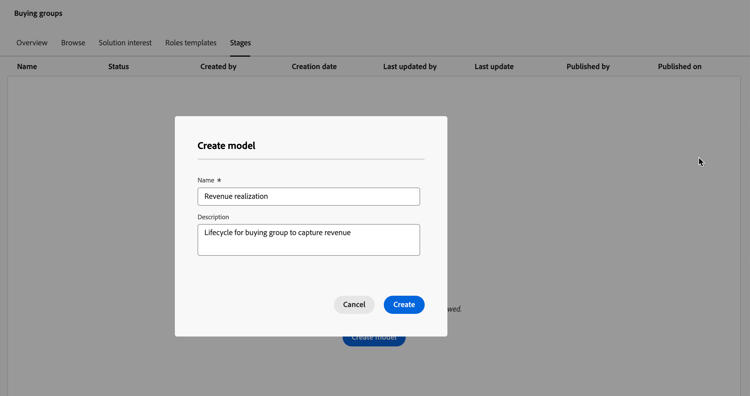The height and width of the screenshot is (396, 750).
Task: Click the Published by column header
Action: (x=588, y=66)
